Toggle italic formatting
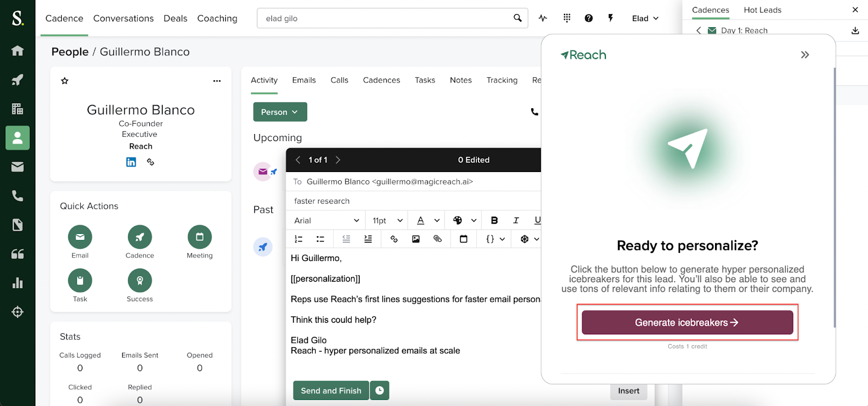The width and height of the screenshot is (868, 406). point(516,220)
